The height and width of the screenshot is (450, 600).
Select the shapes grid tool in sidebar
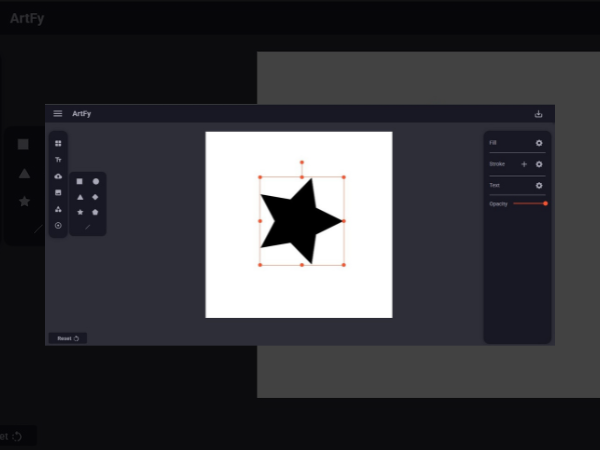(58, 144)
